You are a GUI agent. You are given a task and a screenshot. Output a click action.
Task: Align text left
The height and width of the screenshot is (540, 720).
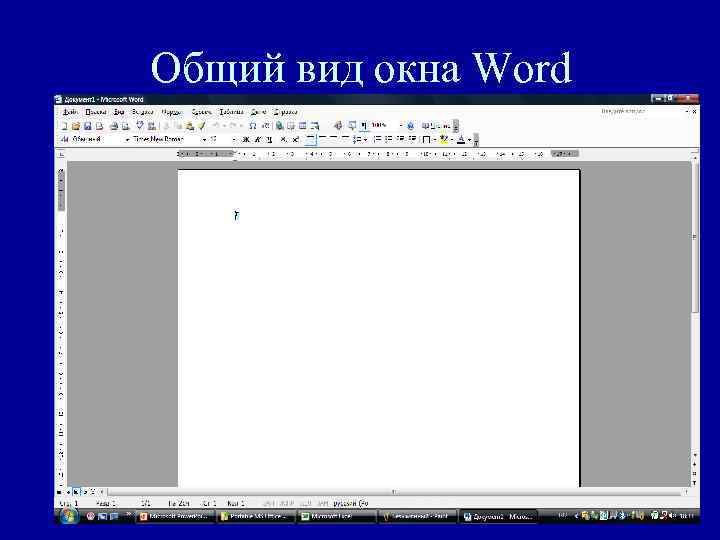311,139
